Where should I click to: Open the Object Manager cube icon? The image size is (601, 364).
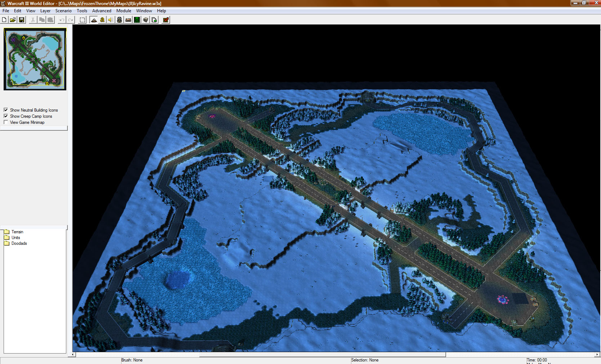pyautogui.click(x=146, y=20)
